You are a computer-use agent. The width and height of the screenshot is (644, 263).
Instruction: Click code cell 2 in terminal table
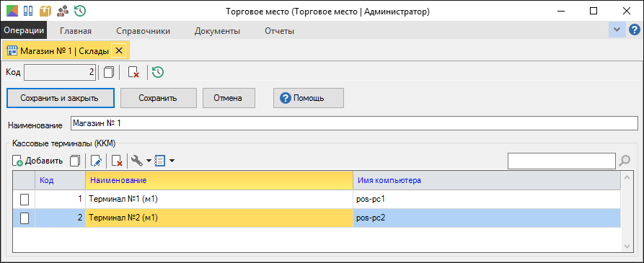point(61,218)
